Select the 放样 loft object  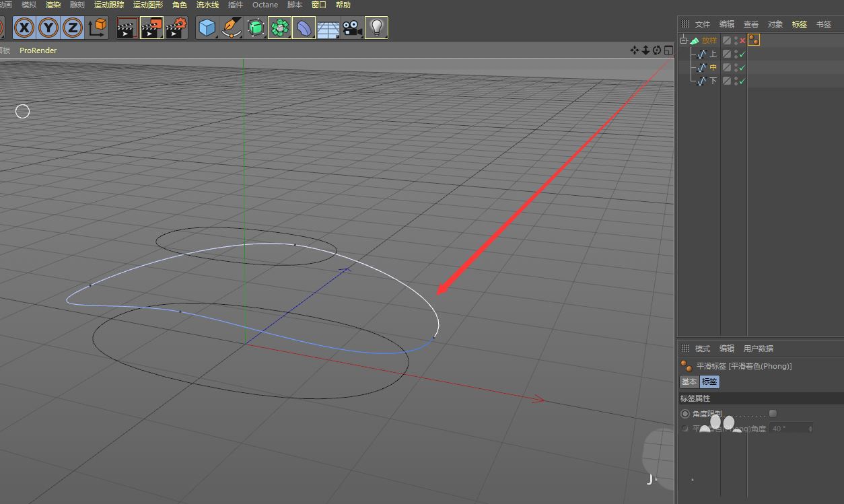709,40
